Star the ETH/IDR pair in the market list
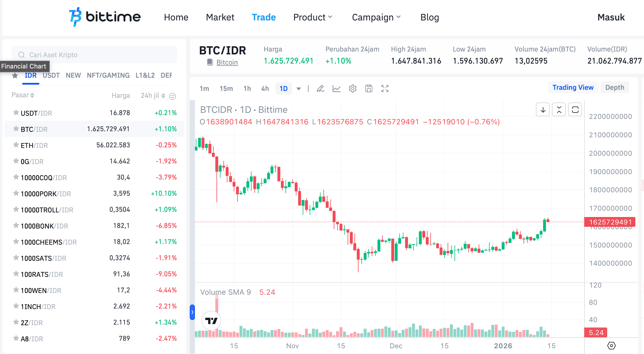This screenshot has width=644, height=354. [16, 145]
